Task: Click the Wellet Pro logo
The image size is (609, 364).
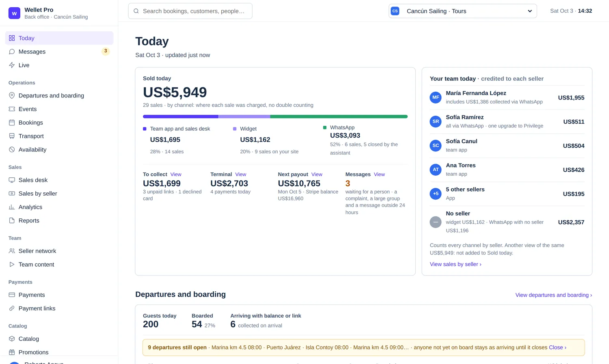Action: coord(14,13)
